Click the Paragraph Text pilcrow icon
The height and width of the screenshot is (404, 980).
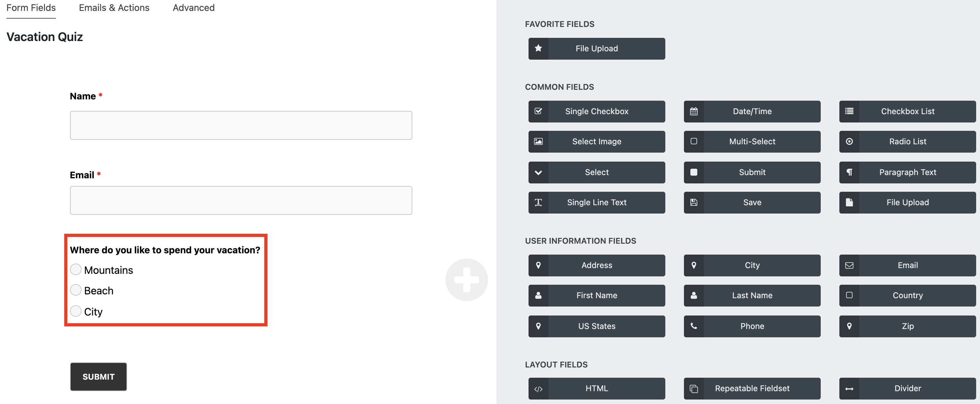(x=849, y=172)
